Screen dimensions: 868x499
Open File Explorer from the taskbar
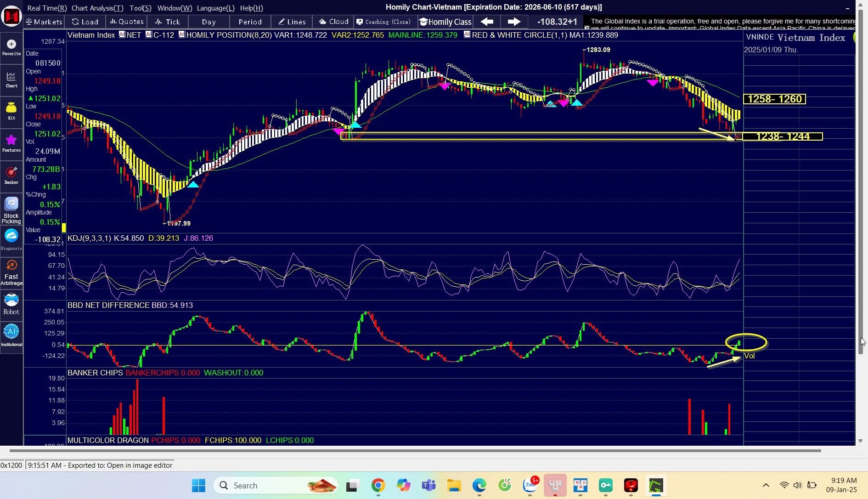(x=454, y=486)
